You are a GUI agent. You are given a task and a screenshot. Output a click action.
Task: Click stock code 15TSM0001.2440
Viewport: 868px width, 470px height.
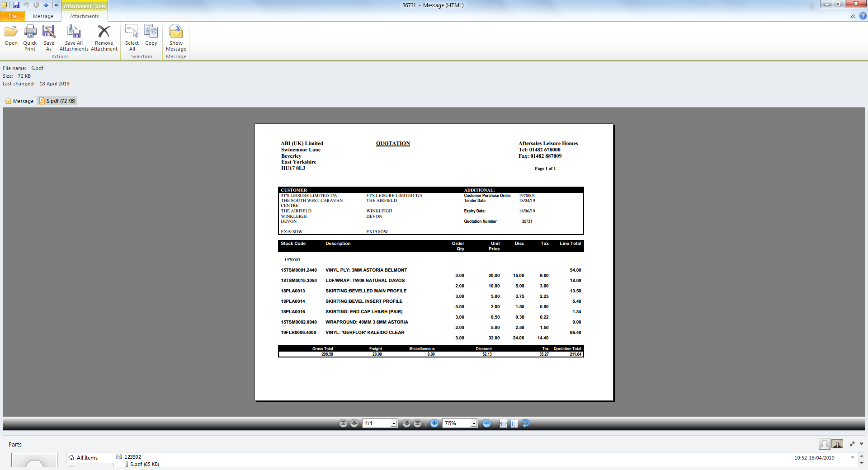point(299,270)
